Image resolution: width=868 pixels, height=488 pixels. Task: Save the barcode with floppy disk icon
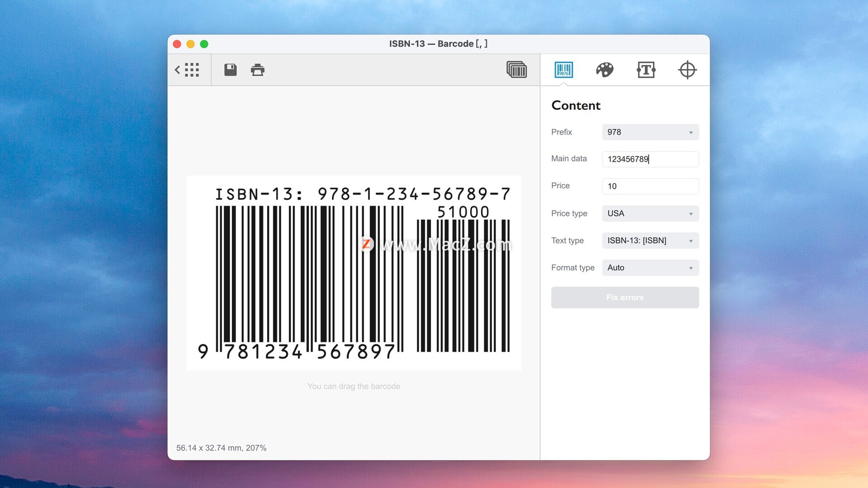pos(231,70)
